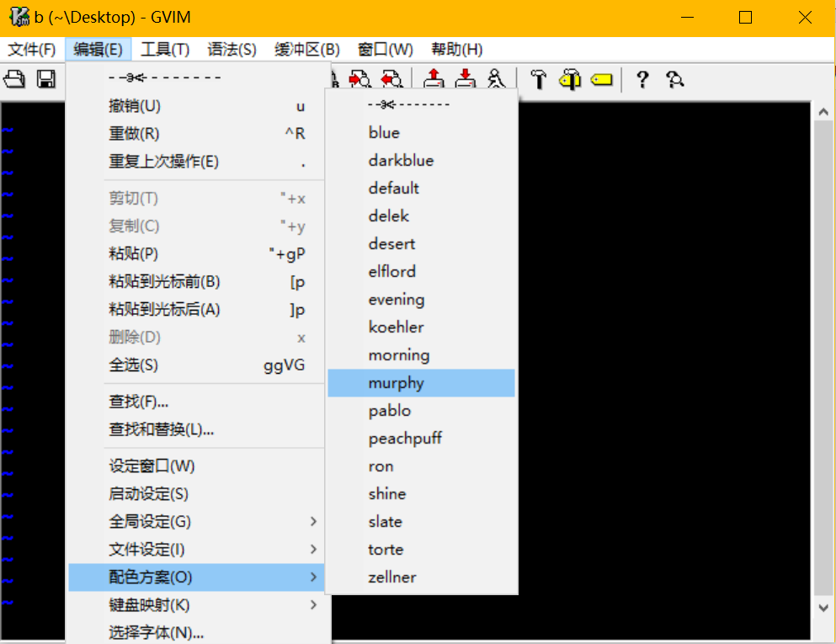Open the 语法(S) menu
The height and width of the screenshot is (644, 836).
232,49
